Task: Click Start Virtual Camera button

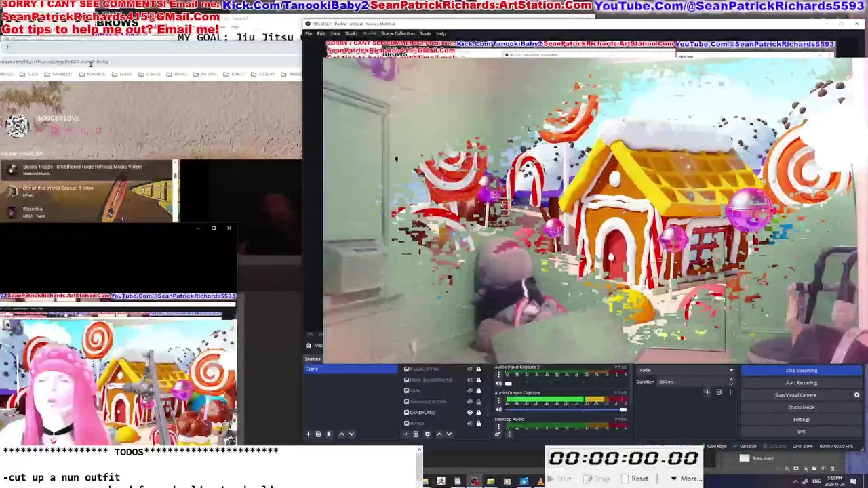Action: (x=795, y=395)
